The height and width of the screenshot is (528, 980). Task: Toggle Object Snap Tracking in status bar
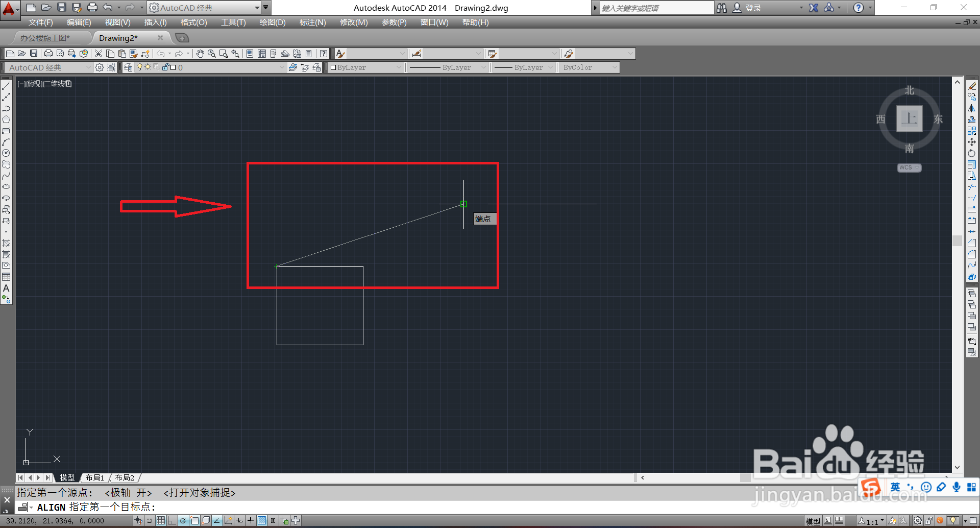pyautogui.click(x=217, y=521)
